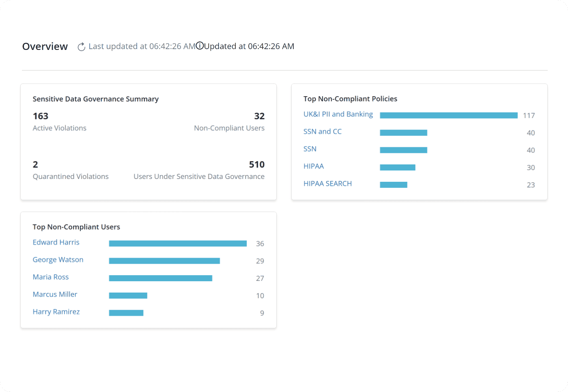Click the Top Non-Compliant Policies heading

tap(350, 99)
